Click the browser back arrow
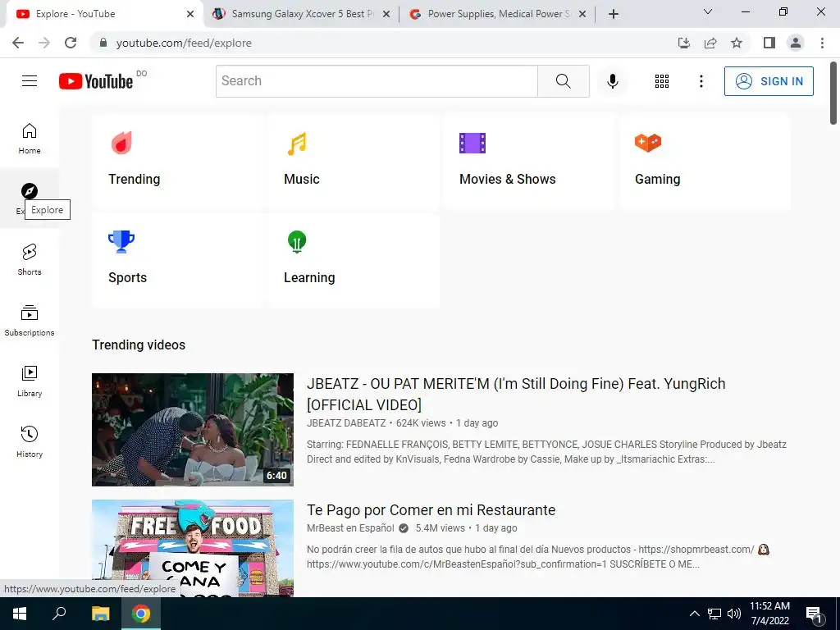Viewport: 840px width, 630px height. pos(18,43)
